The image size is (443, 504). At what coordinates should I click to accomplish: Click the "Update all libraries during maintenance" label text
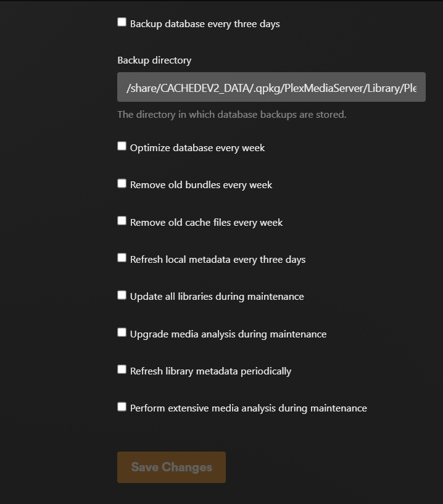[217, 297]
